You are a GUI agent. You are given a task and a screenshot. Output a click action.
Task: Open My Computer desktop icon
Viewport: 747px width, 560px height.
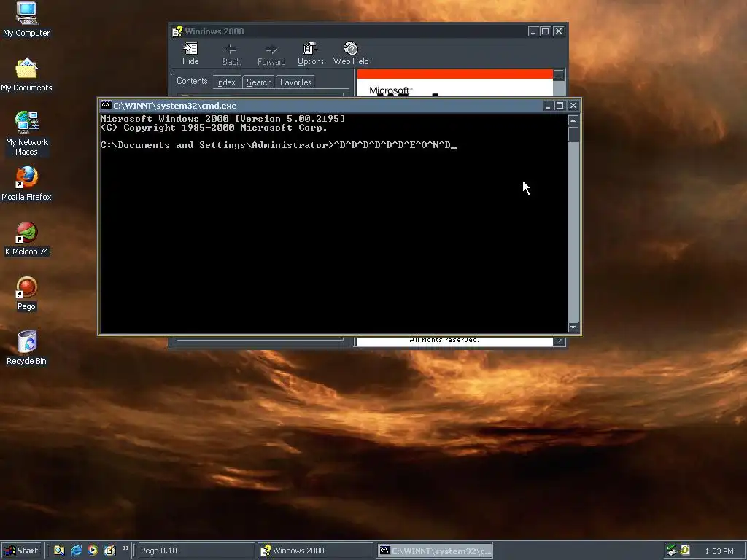coord(26,19)
